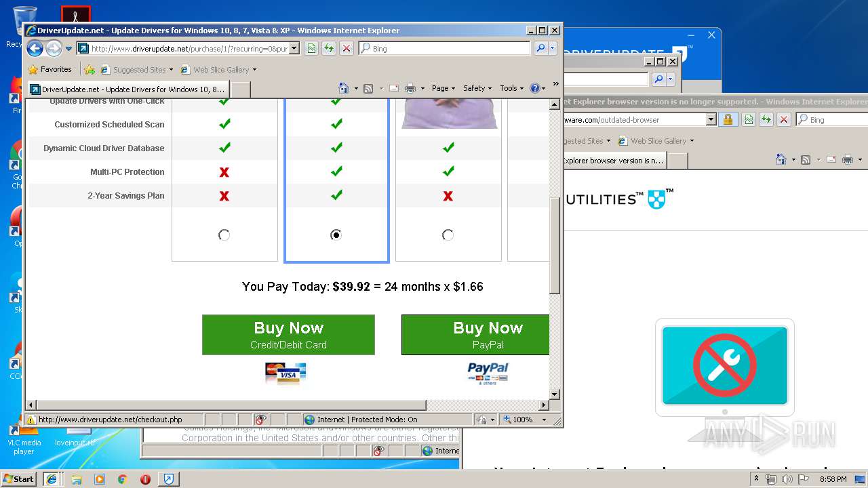Open the Start menu
The width and height of the screenshot is (868, 488).
[18, 479]
